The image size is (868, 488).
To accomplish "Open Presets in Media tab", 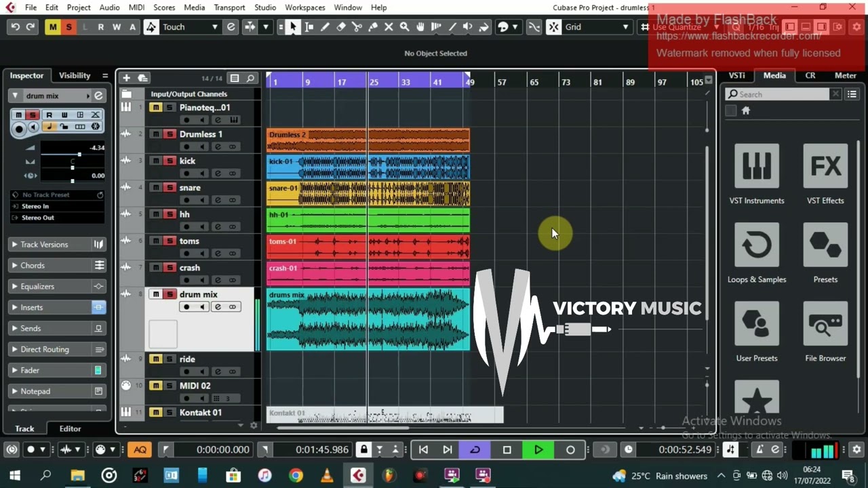I will (825, 253).
